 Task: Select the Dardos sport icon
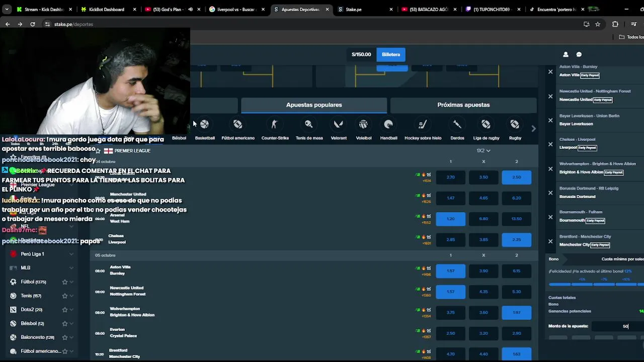(x=457, y=124)
